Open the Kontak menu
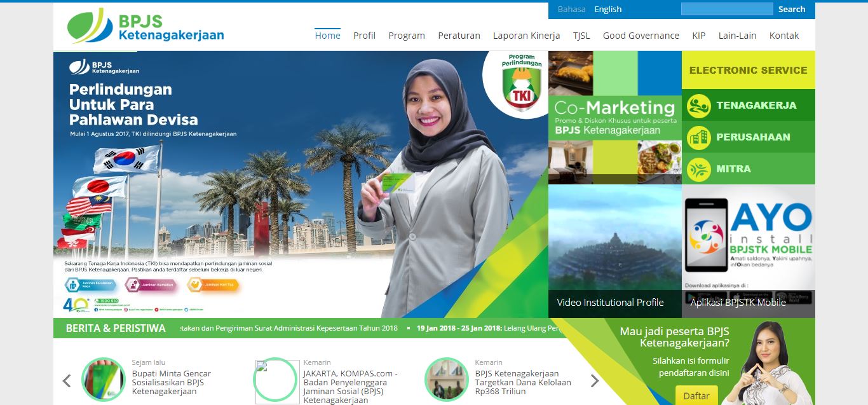This screenshot has width=868, height=405. pyautogui.click(x=784, y=36)
